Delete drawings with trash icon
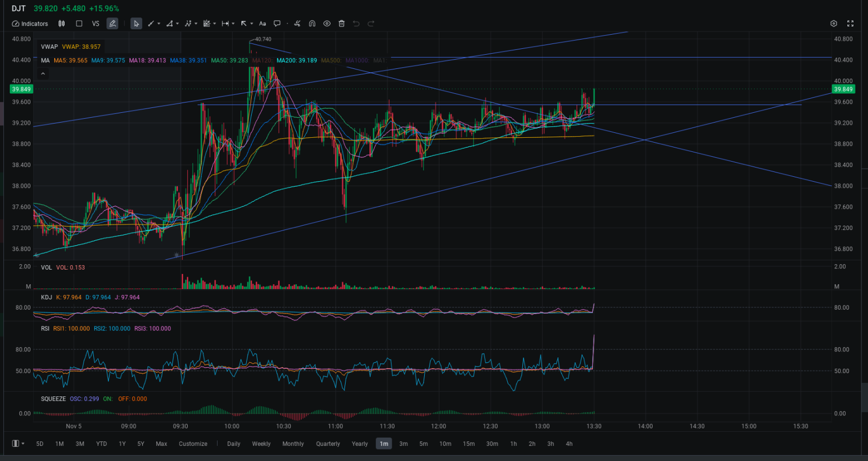This screenshot has height=461, width=868. tap(341, 24)
